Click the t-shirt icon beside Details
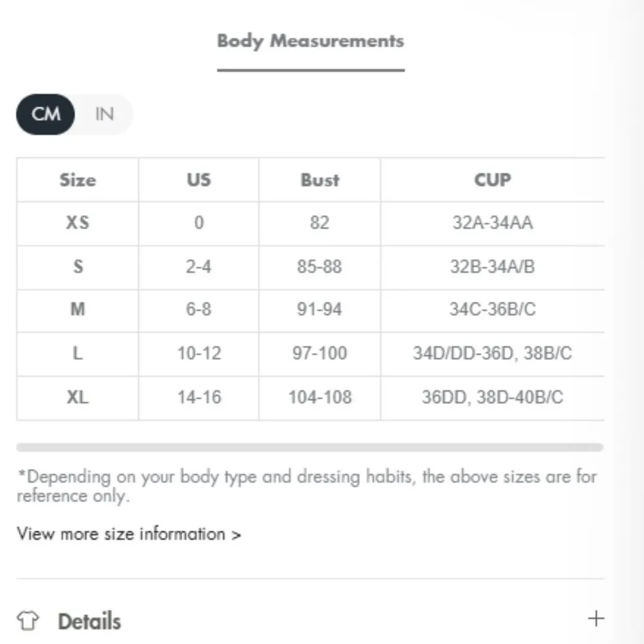Viewport: 644px width, 644px height. [x=28, y=621]
